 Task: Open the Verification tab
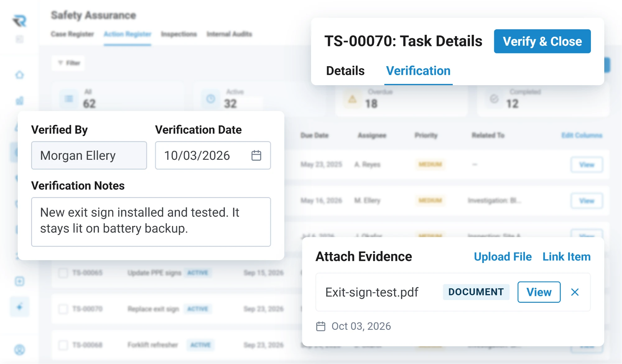(x=418, y=71)
